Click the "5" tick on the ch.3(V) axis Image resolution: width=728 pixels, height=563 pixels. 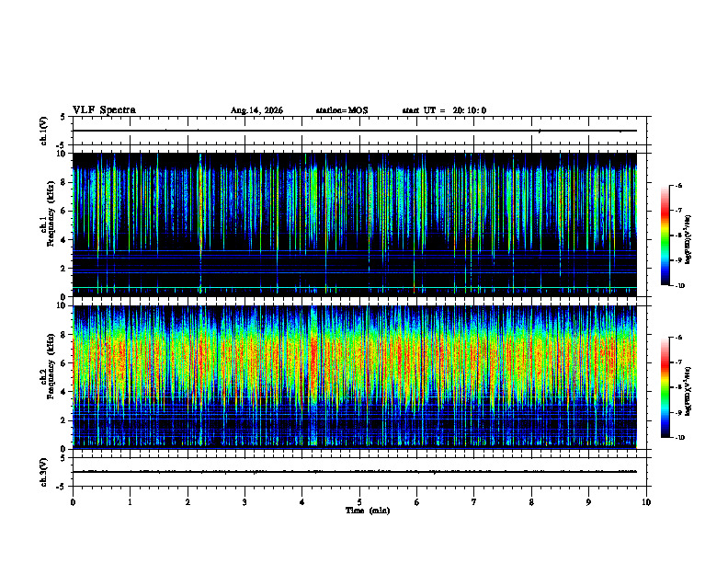[x=63, y=458]
